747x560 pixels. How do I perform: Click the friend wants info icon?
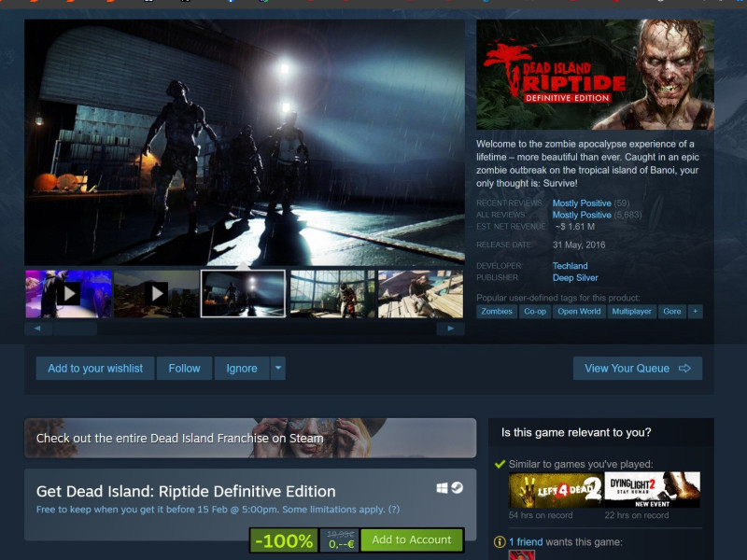coord(500,542)
